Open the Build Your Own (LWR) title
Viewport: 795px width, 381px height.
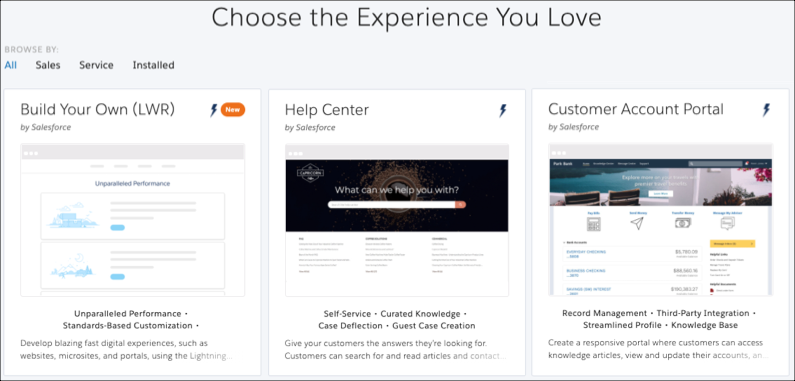97,110
